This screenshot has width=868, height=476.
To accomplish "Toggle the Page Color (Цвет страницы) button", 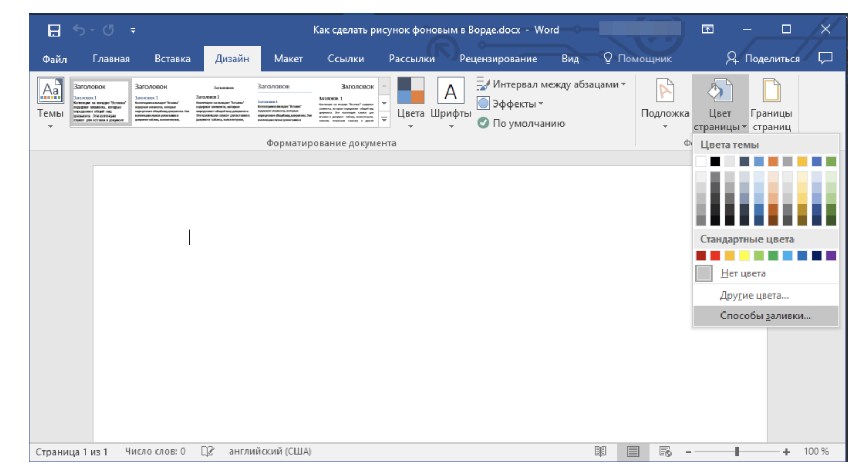I will (x=720, y=103).
